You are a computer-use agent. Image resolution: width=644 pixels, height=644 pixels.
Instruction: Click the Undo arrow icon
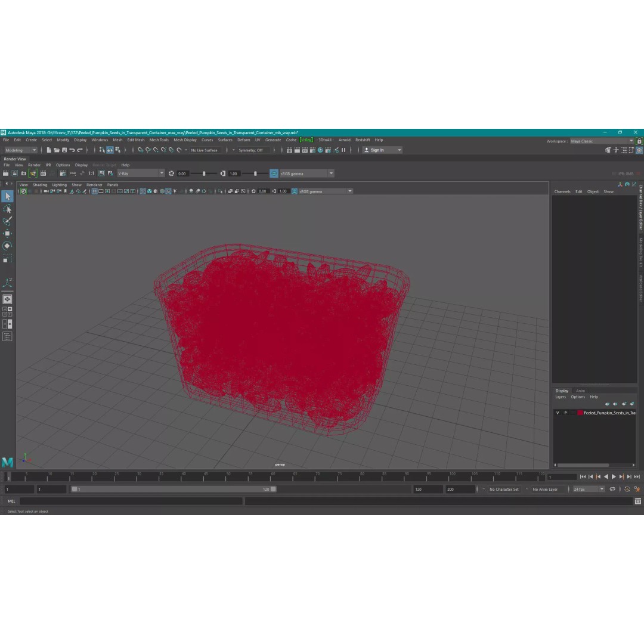pos(72,150)
